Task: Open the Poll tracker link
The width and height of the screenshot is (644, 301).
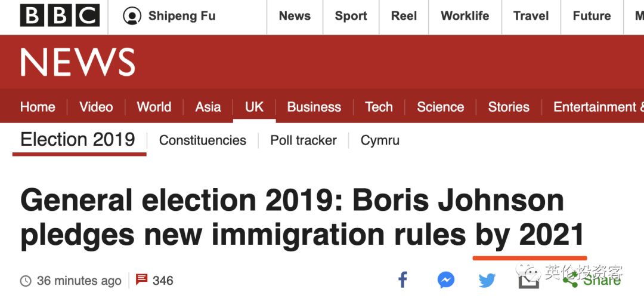Action: click(303, 140)
